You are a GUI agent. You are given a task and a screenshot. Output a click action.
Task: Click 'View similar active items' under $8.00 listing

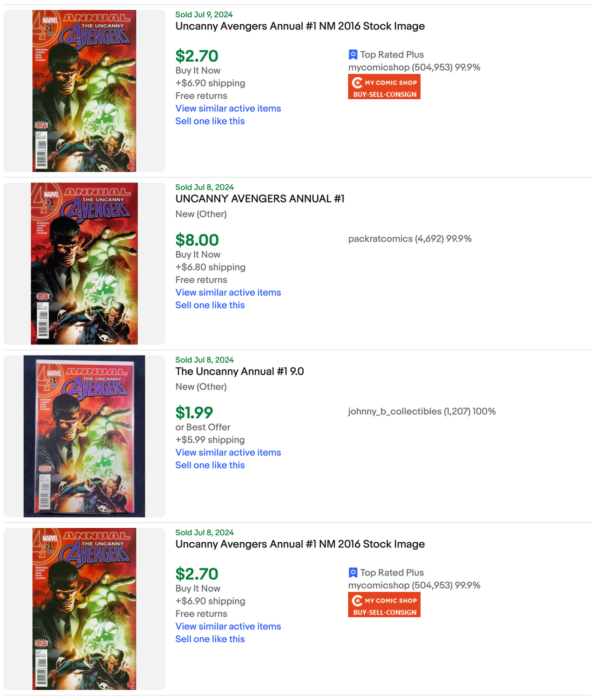(228, 292)
